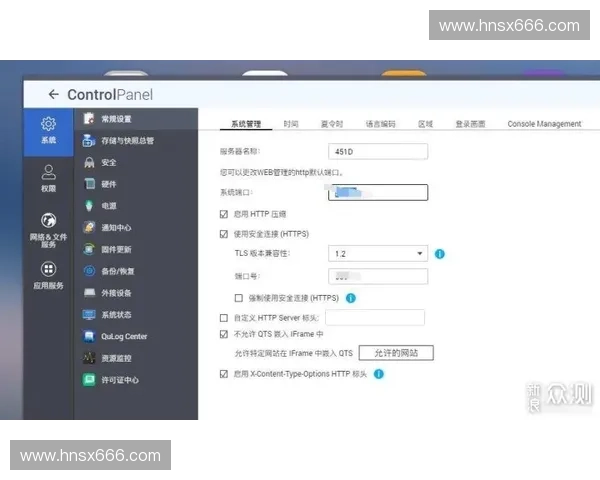Show info for X-Content-Type-Options header

pyautogui.click(x=378, y=374)
